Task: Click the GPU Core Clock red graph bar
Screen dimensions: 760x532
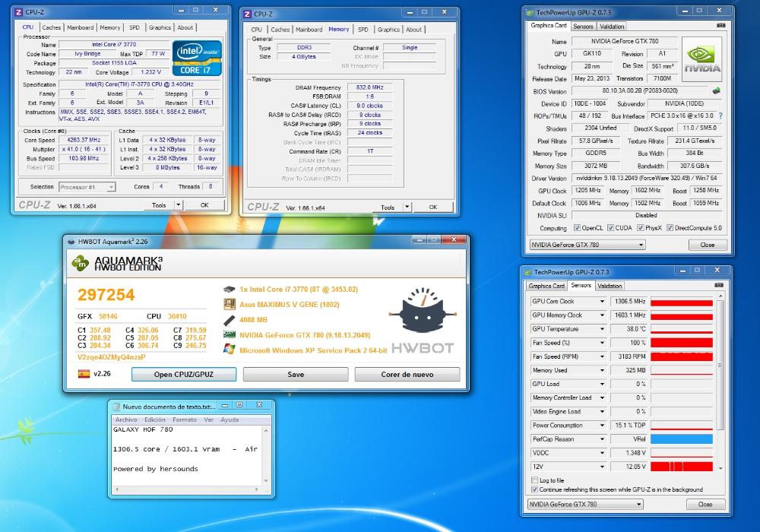Action: point(682,302)
